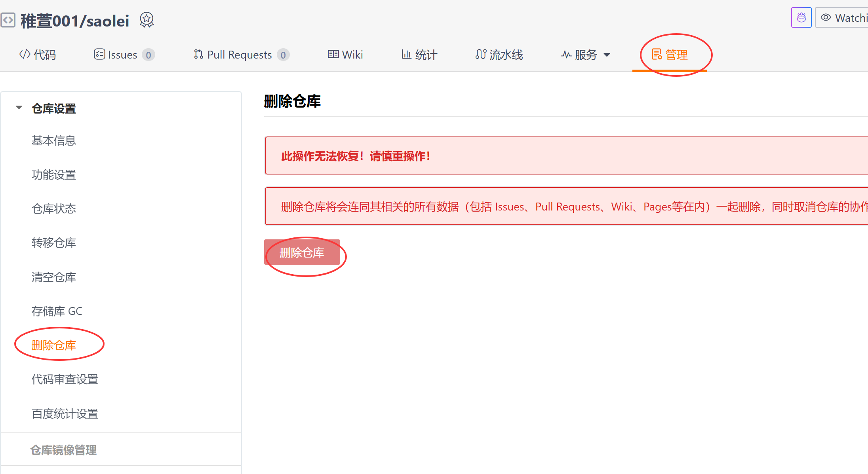Image resolution: width=868 pixels, height=474 pixels.
Task: Expand the 服务 dropdown menu
Action: point(586,55)
